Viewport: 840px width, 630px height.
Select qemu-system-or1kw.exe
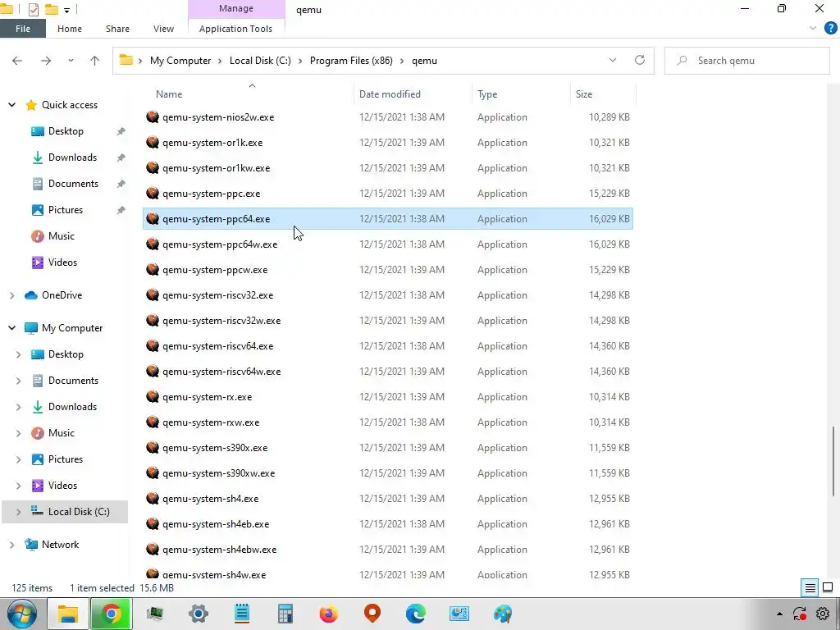point(388,168)
